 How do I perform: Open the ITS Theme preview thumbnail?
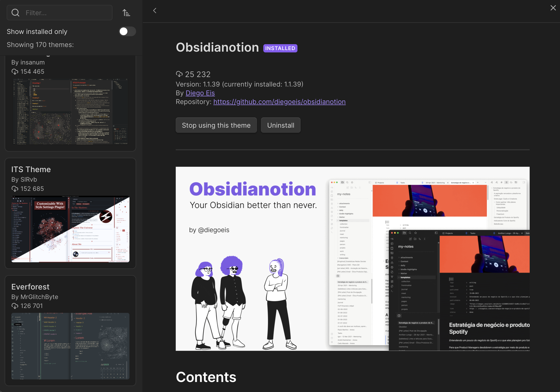[70, 229]
